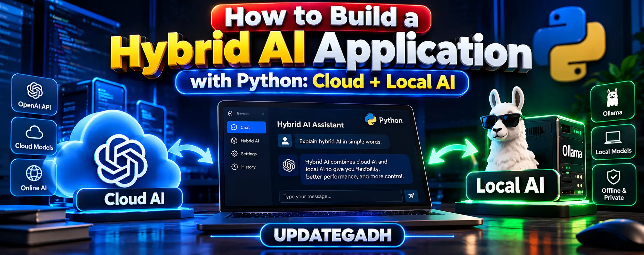Image resolution: width=644 pixels, height=255 pixels.
Task: Click the Type your message input field
Action: (x=341, y=196)
